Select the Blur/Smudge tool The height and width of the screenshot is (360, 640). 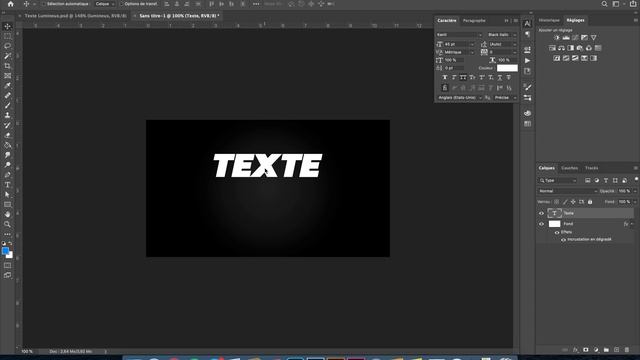click(7, 155)
